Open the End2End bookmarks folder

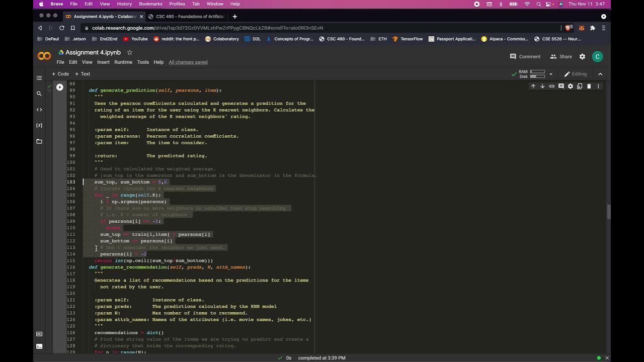click(x=104, y=39)
